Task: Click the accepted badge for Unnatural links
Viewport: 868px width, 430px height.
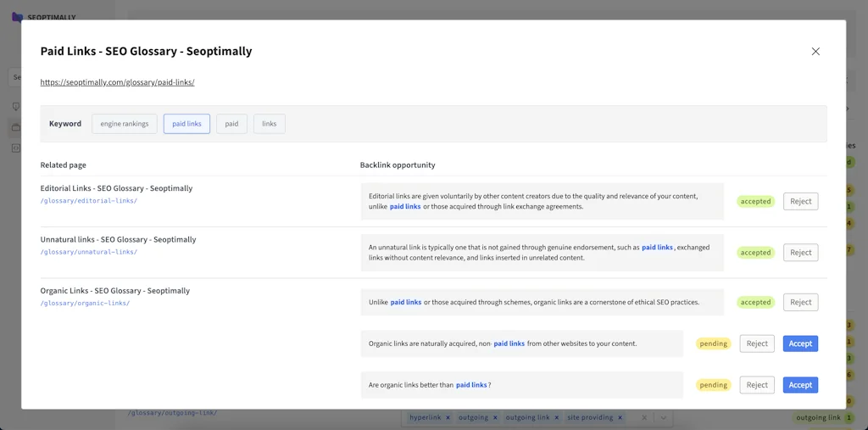Action: [755, 252]
